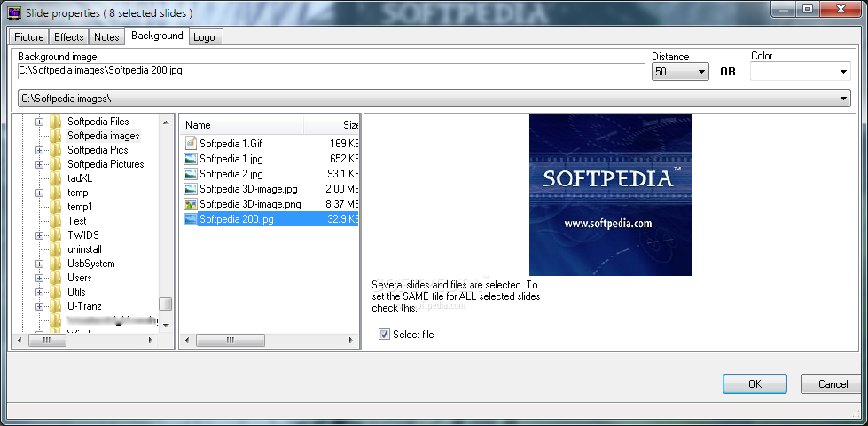Click the Softpedia 2.jpg file icon
Viewport: 868px width, 426px height.
click(x=191, y=174)
